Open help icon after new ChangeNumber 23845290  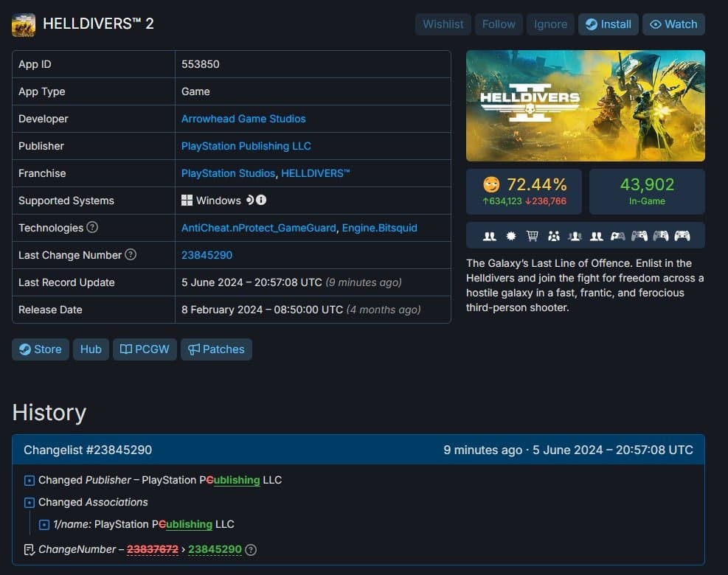[x=251, y=550]
